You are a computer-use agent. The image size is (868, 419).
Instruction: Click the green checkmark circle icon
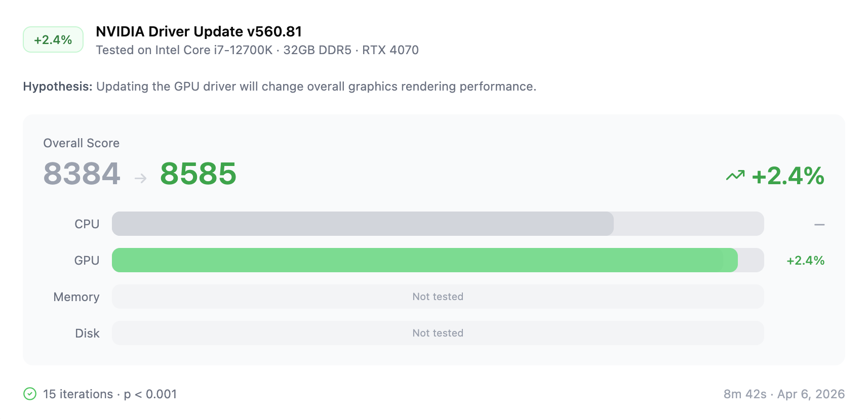[x=30, y=394]
